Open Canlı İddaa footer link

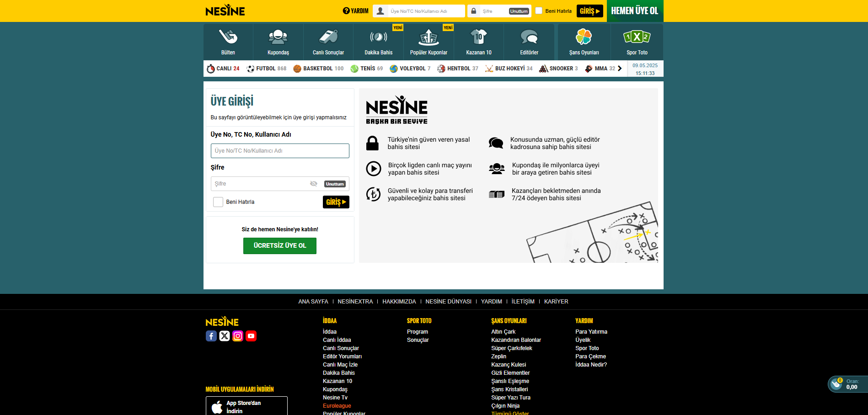[337, 340]
